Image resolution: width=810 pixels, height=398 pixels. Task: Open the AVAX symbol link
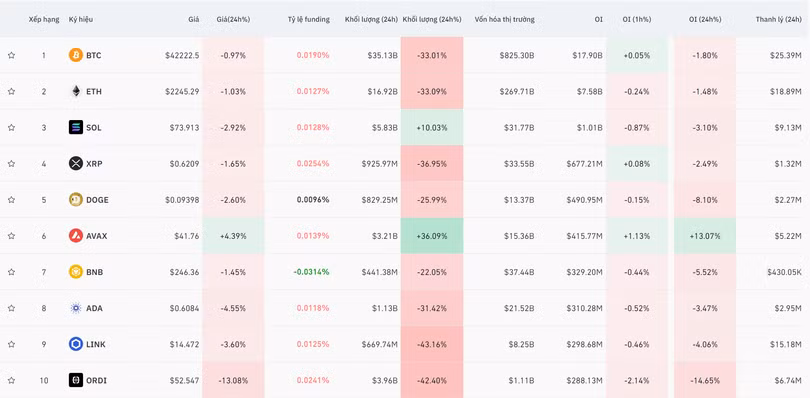click(x=97, y=236)
